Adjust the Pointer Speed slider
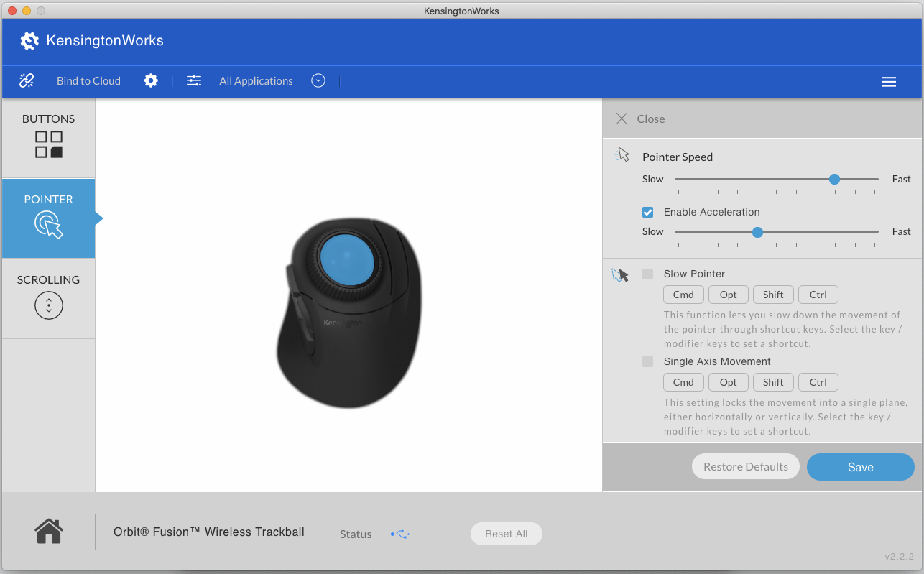924x574 pixels. (x=833, y=179)
